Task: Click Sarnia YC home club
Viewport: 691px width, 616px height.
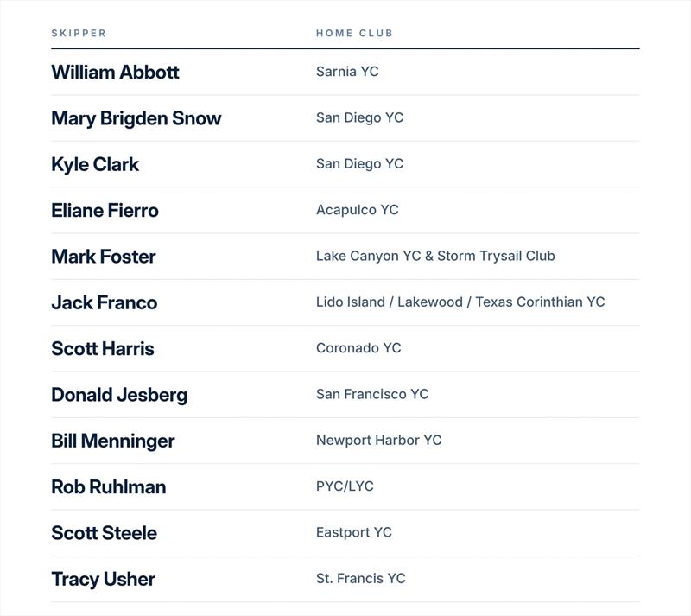Action: 347,72
